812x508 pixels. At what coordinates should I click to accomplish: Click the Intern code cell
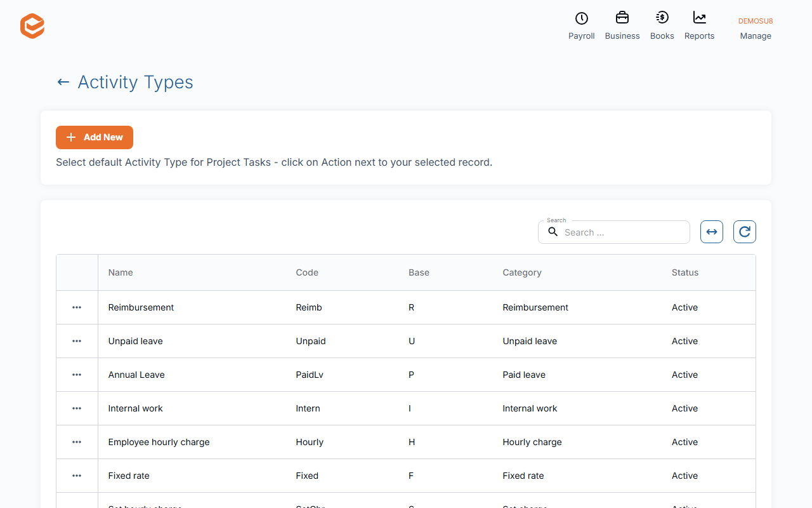coord(308,408)
